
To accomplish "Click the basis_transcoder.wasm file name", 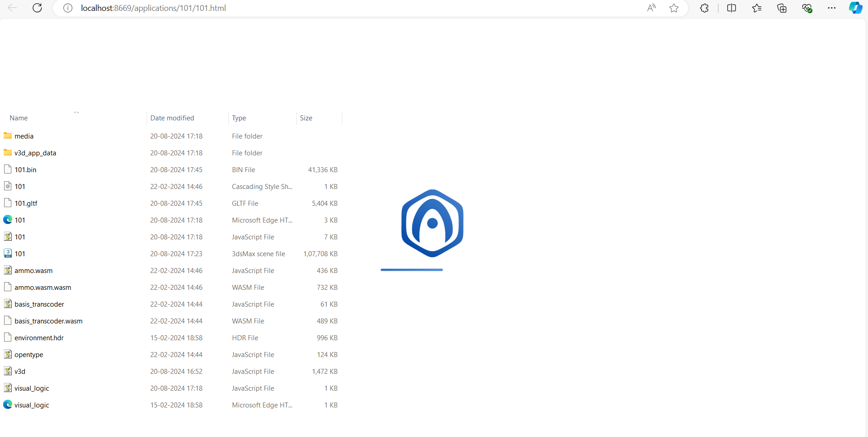I will (x=49, y=321).
